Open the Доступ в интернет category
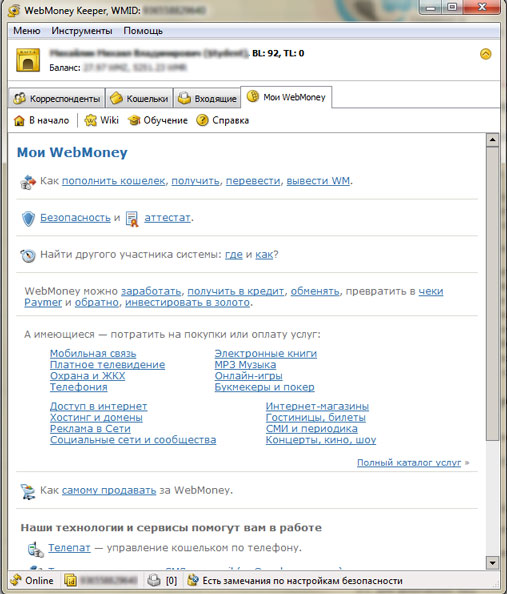This screenshot has width=507, height=594. (99, 406)
